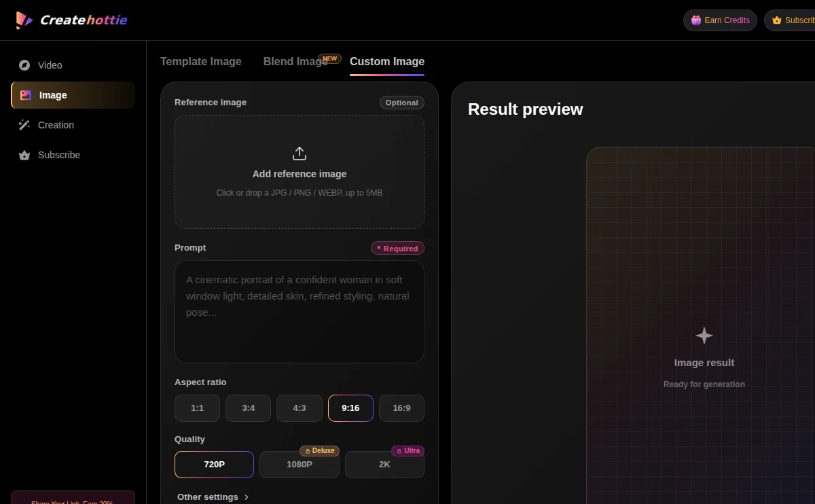The image size is (815, 504).
Task: Expand Other settings
Action: click(213, 497)
